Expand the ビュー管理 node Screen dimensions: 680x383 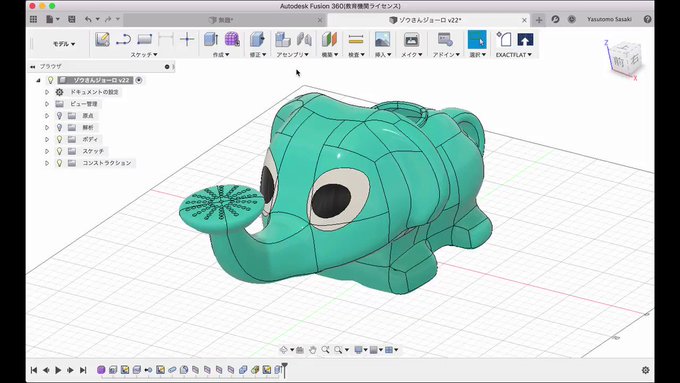(x=47, y=104)
